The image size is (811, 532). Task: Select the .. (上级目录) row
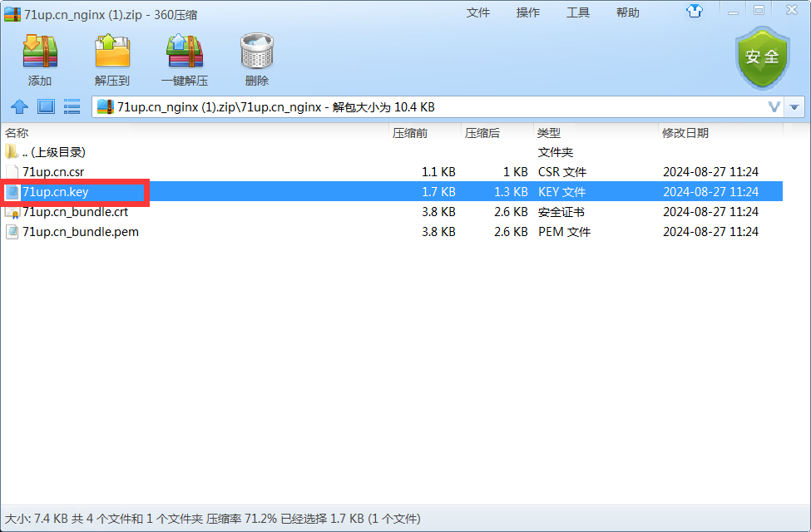click(392, 152)
